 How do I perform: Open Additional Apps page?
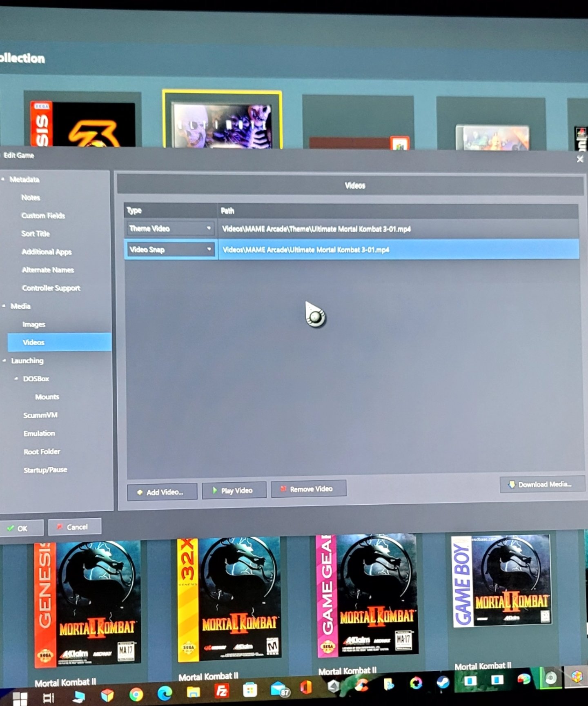click(47, 252)
